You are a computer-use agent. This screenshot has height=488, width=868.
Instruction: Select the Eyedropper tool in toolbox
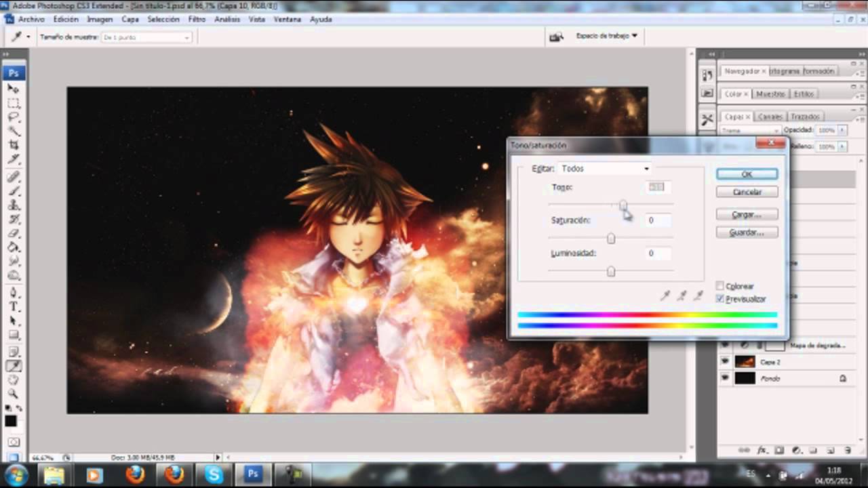point(14,366)
